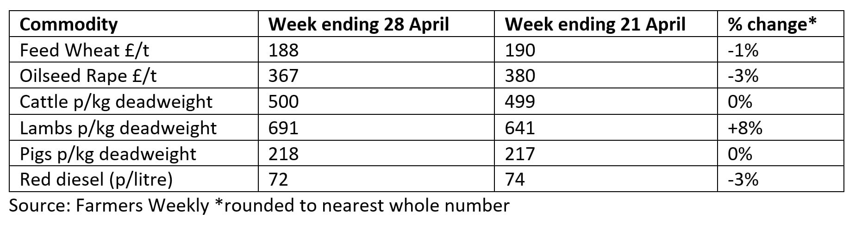Click the Lambs p/kg deadweight label
The height and width of the screenshot is (225, 868).
tap(118, 128)
